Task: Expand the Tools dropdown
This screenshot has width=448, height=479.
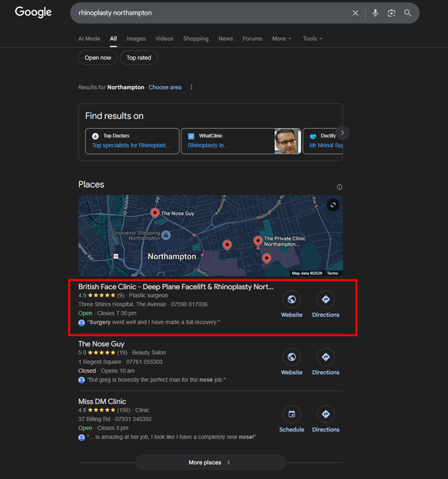Action: click(312, 39)
